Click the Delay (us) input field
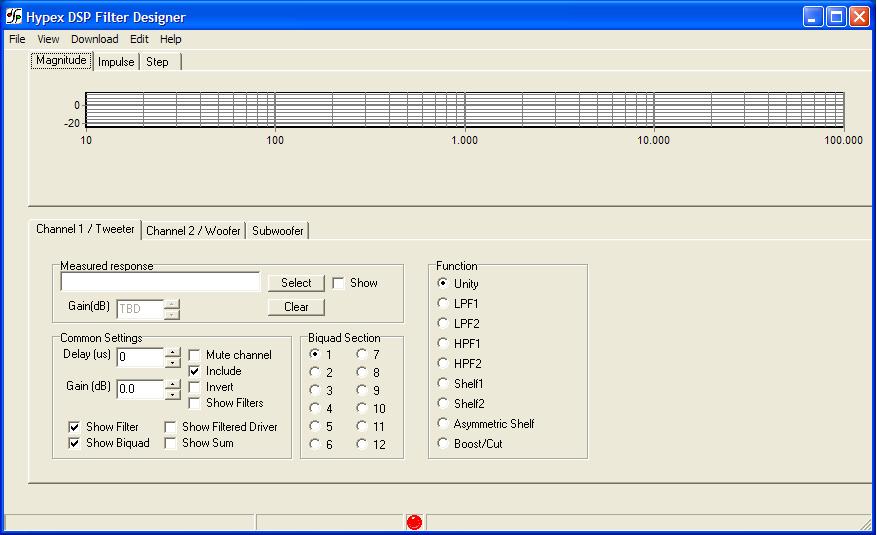The image size is (877, 535). pyautogui.click(x=140, y=357)
